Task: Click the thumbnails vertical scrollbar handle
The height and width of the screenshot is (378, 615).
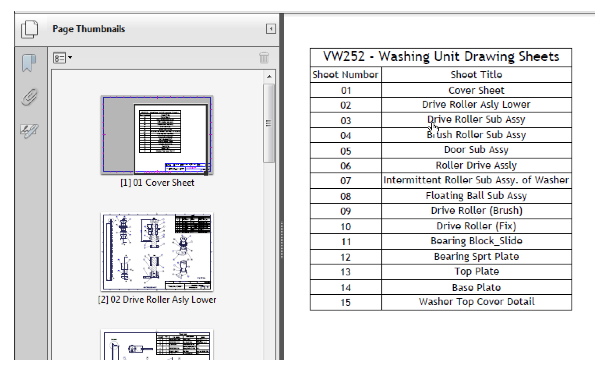Action: [x=269, y=123]
